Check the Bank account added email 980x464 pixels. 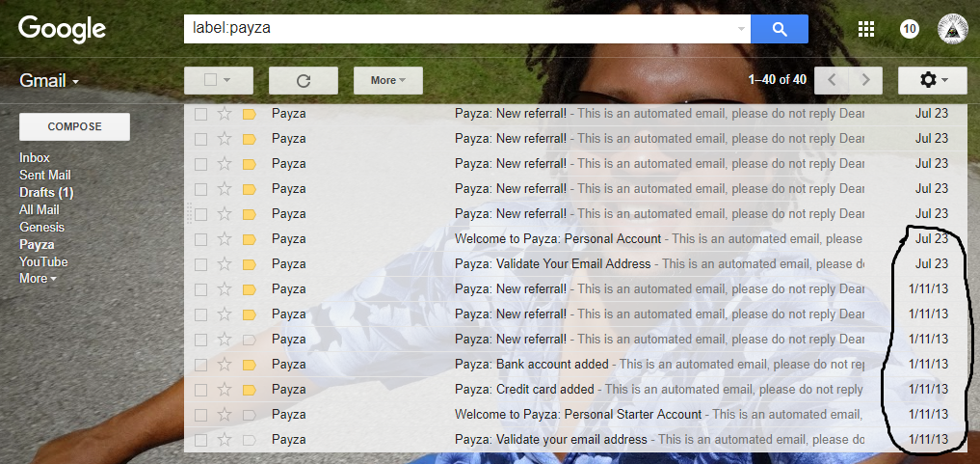[200, 365]
